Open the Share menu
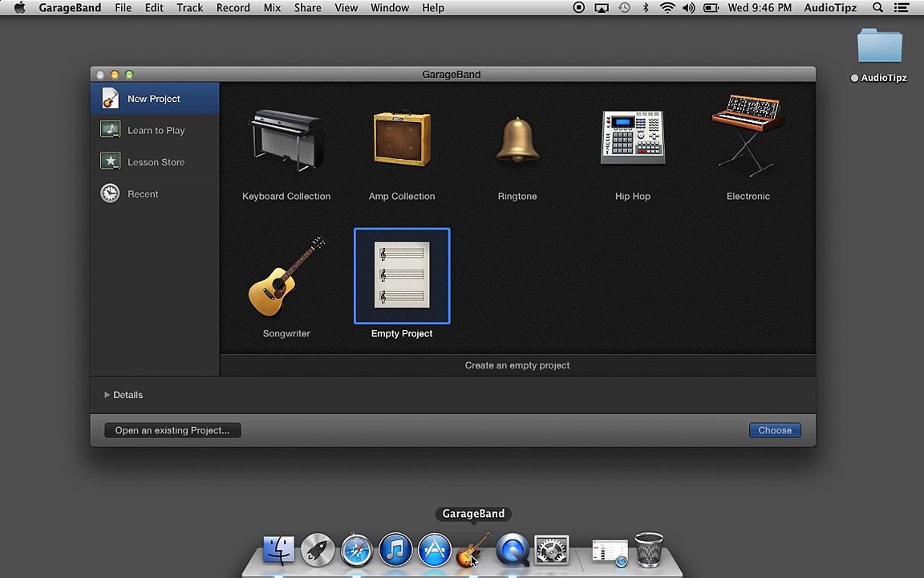 click(308, 8)
